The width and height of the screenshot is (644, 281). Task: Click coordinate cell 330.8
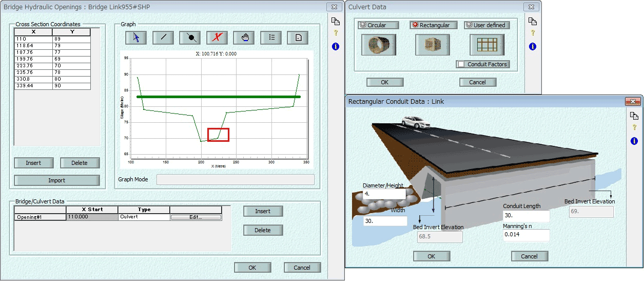(x=33, y=79)
